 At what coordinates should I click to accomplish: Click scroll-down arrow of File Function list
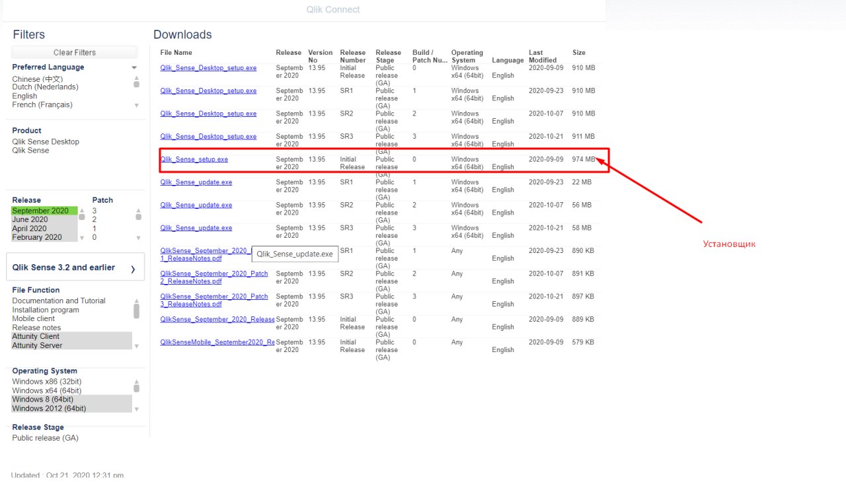tap(137, 346)
